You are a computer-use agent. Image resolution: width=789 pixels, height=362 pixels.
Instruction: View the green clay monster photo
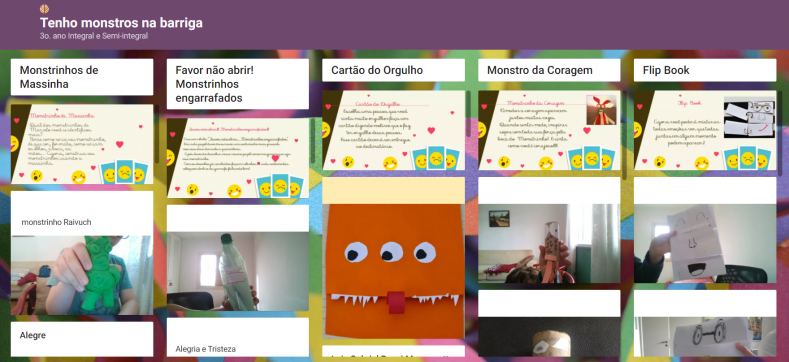pos(82,275)
